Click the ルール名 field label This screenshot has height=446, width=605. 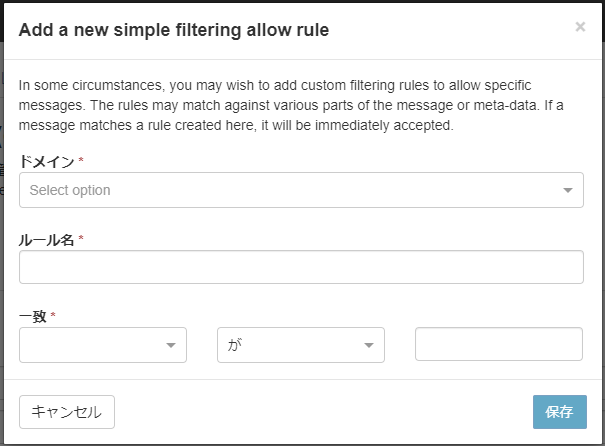click(x=46, y=240)
